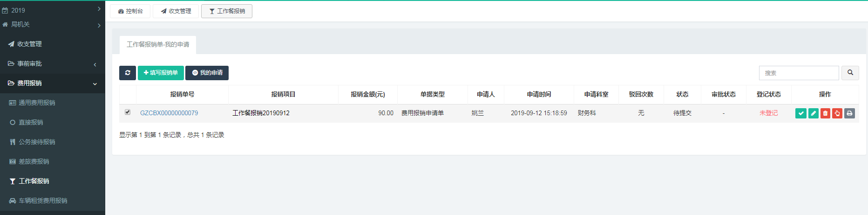Screen dimensions: 868x215
Task: Collapse the 费用报销 sidebar menu
Action: point(52,83)
